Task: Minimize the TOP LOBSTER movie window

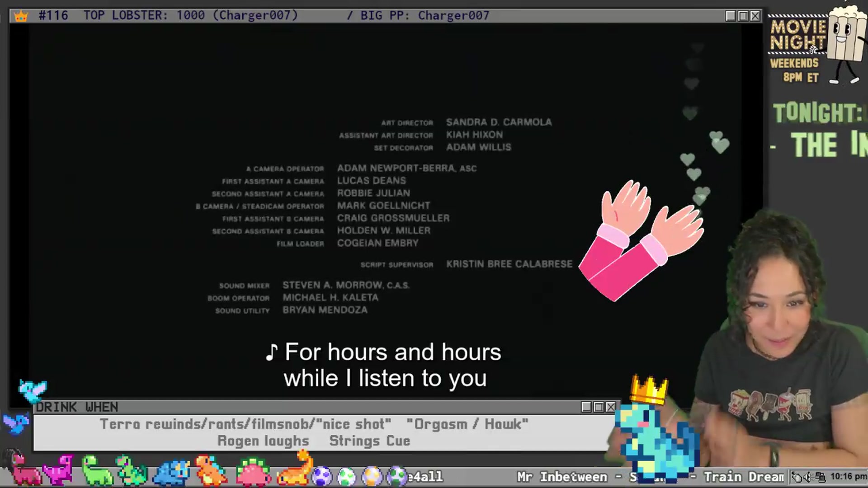Action: 730,16
